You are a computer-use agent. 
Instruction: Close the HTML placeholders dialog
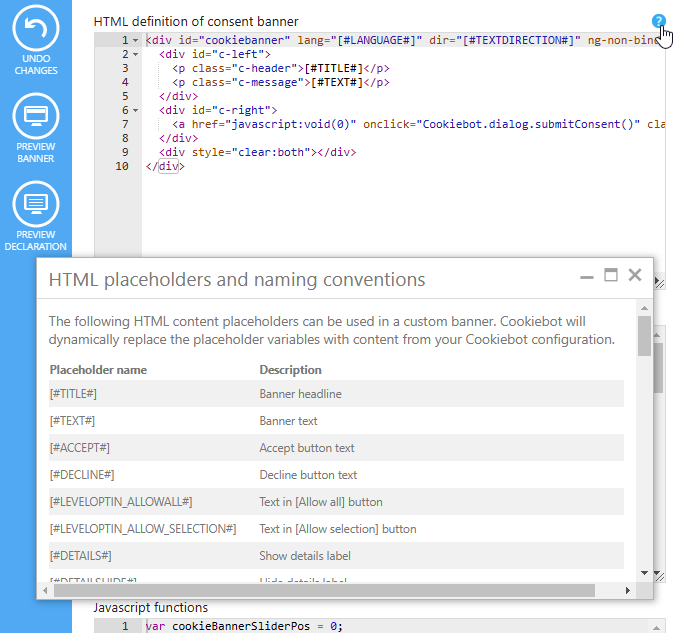click(635, 275)
